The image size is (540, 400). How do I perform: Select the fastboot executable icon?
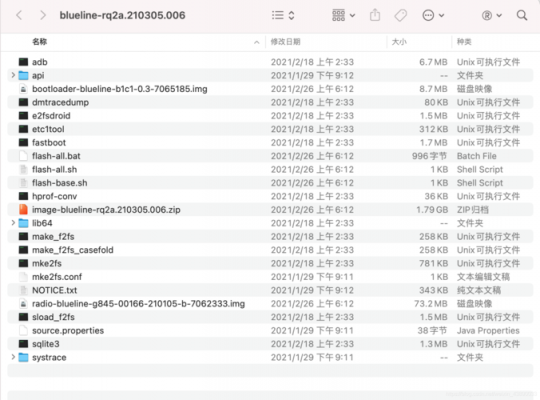coord(23,142)
